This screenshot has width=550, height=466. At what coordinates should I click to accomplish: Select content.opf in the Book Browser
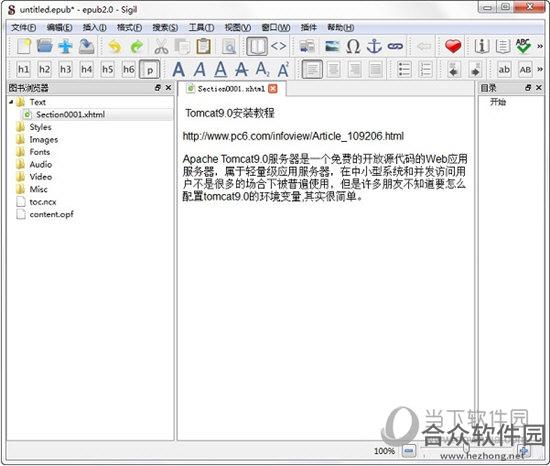[x=51, y=214]
